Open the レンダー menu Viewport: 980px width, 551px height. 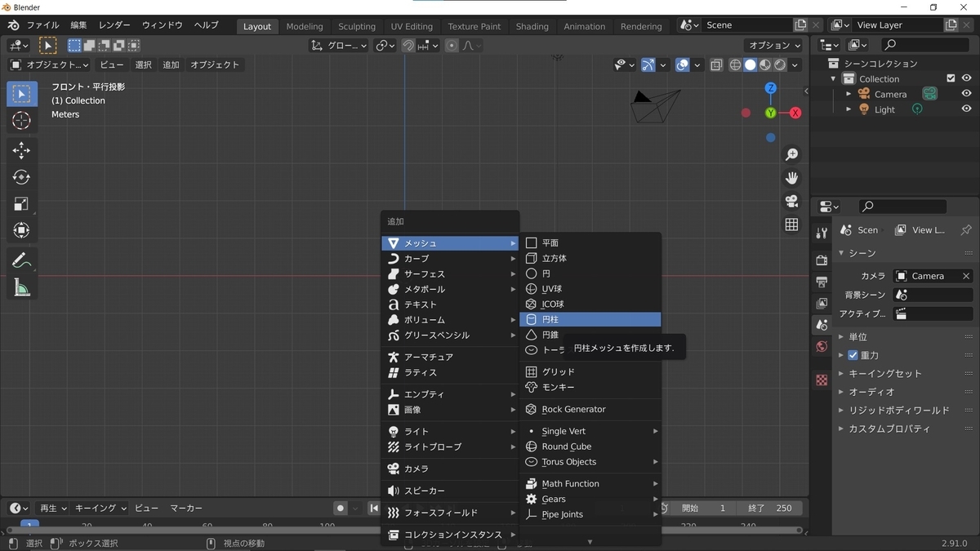[x=114, y=25]
